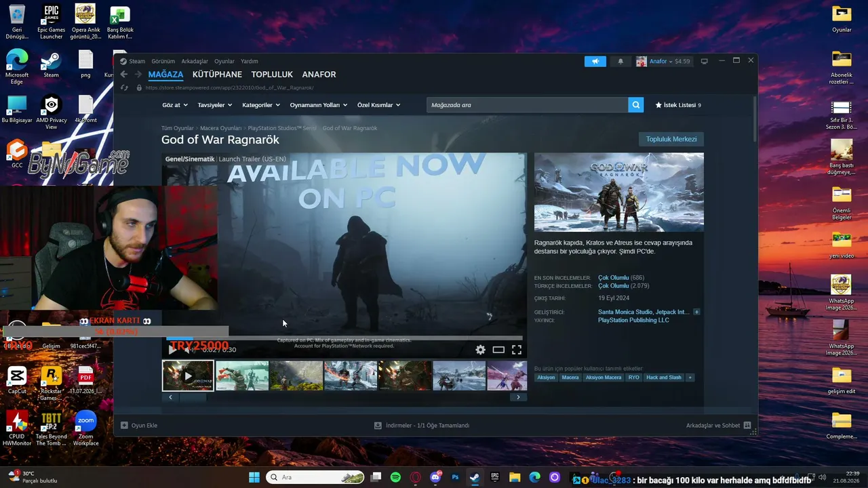
Task: Open Steam announcements megaphone button
Action: click(x=595, y=61)
